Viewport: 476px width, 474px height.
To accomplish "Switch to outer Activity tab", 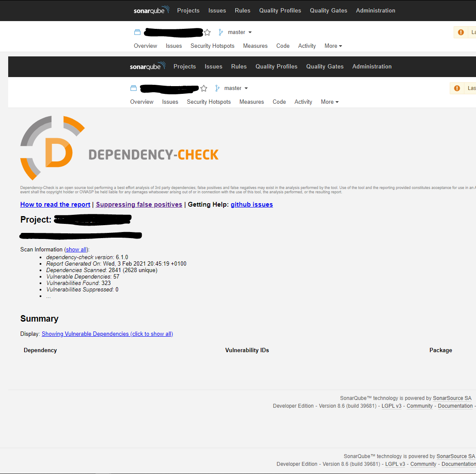I will click(307, 46).
